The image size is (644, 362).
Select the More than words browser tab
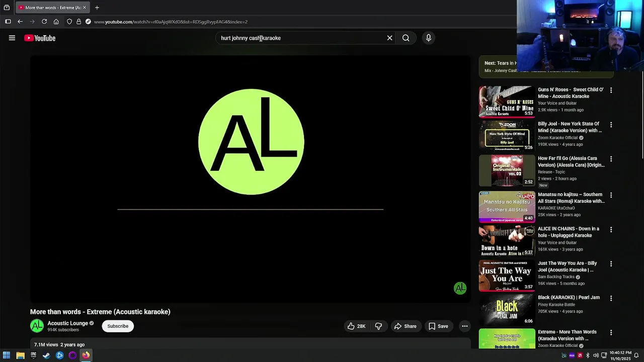coord(52,8)
